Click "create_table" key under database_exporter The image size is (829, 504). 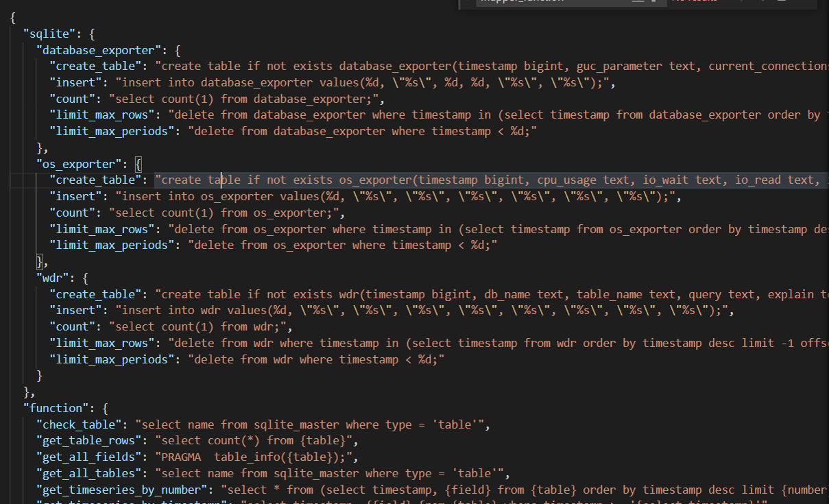95,66
